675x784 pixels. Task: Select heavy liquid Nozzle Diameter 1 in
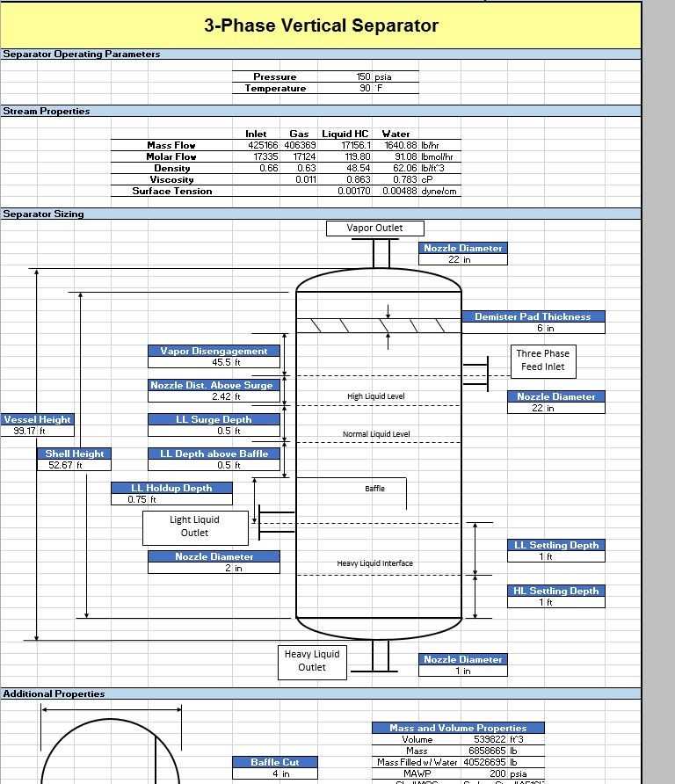click(463, 671)
